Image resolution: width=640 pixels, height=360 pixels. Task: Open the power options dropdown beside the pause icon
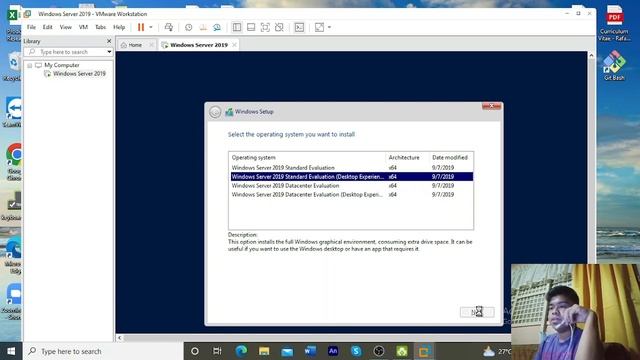pyautogui.click(x=151, y=27)
